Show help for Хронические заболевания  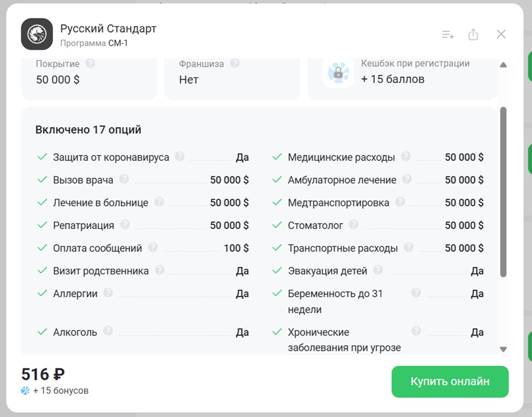coord(416,331)
